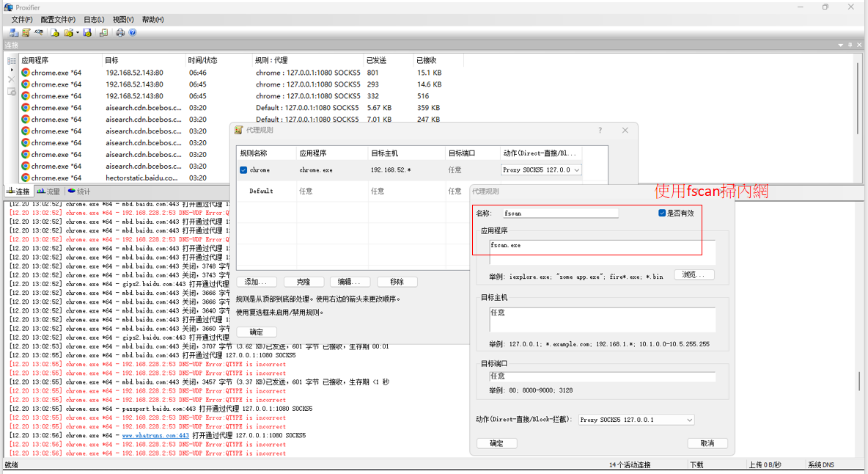Click the 编辑... button

[x=349, y=282]
